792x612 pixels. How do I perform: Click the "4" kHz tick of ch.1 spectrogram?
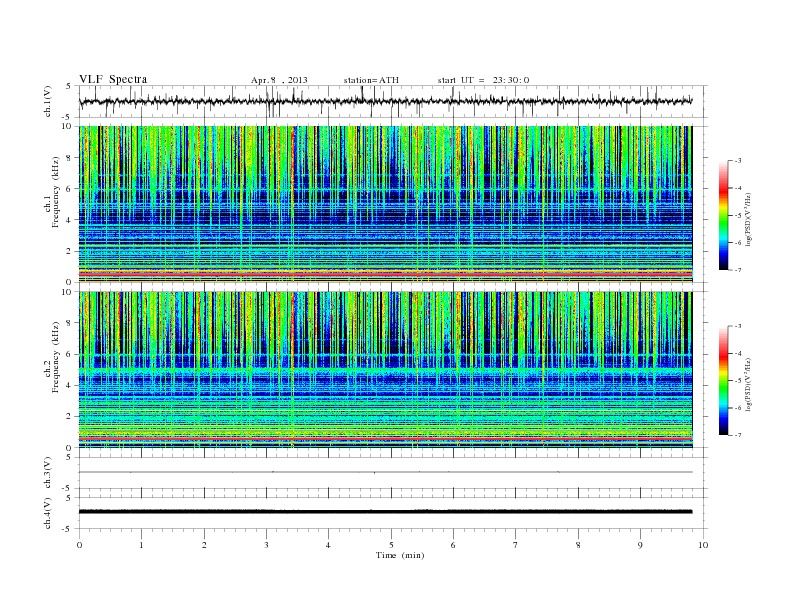[70, 220]
